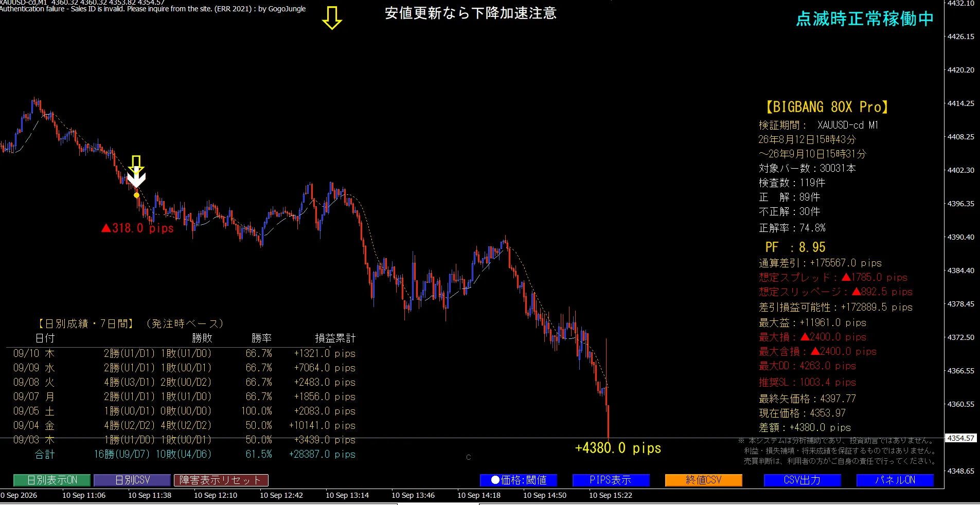
Task: Click the yellow dot entry marker
Action: 136,195
